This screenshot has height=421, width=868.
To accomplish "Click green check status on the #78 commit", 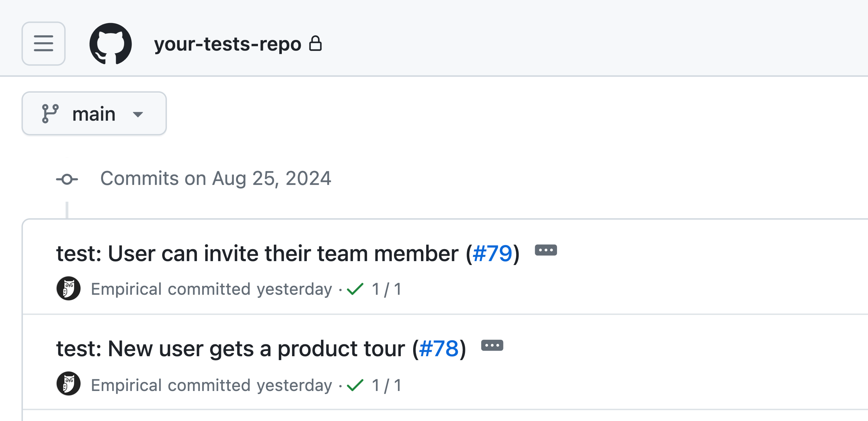I will (355, 385).
